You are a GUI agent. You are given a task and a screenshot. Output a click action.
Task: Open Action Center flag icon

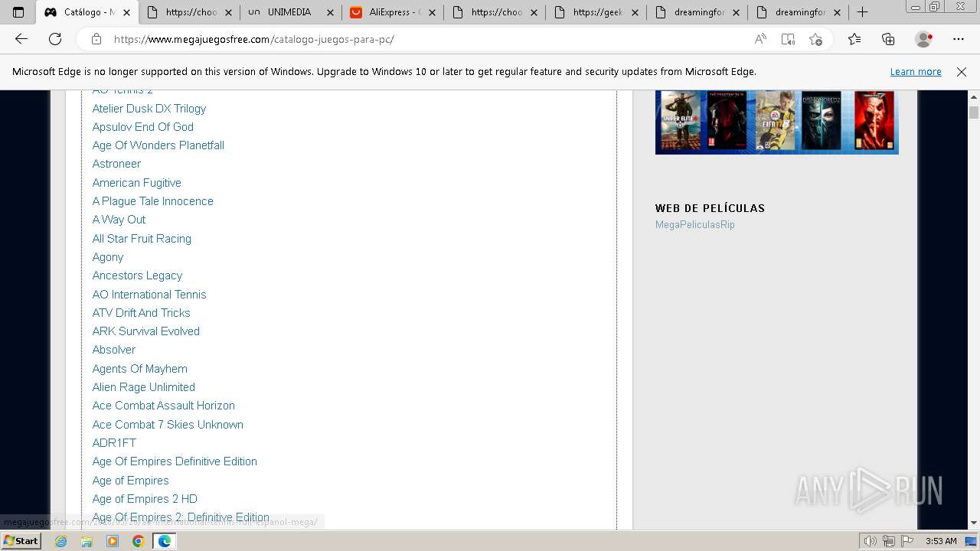907,541
